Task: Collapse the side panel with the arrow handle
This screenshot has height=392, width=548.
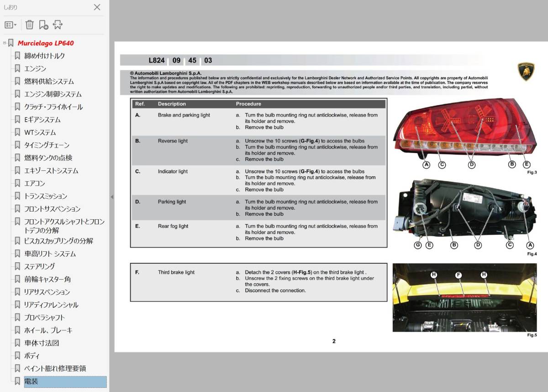Action: point(112,196)
